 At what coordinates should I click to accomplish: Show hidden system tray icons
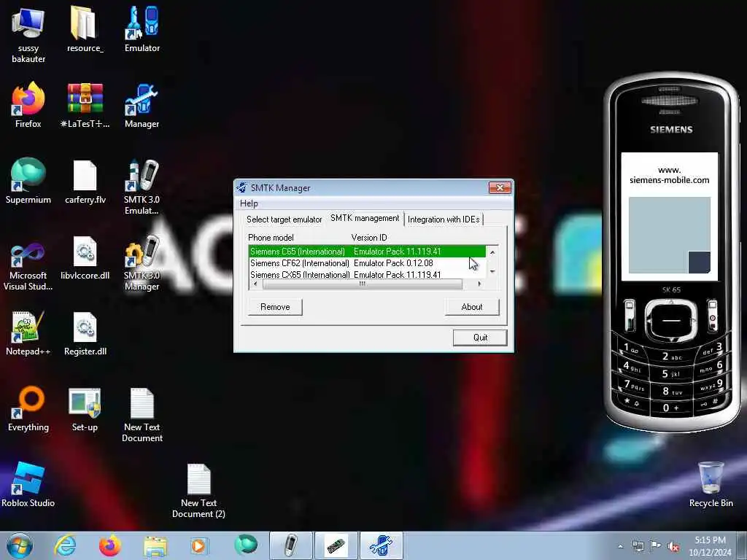tap(620, 547)
